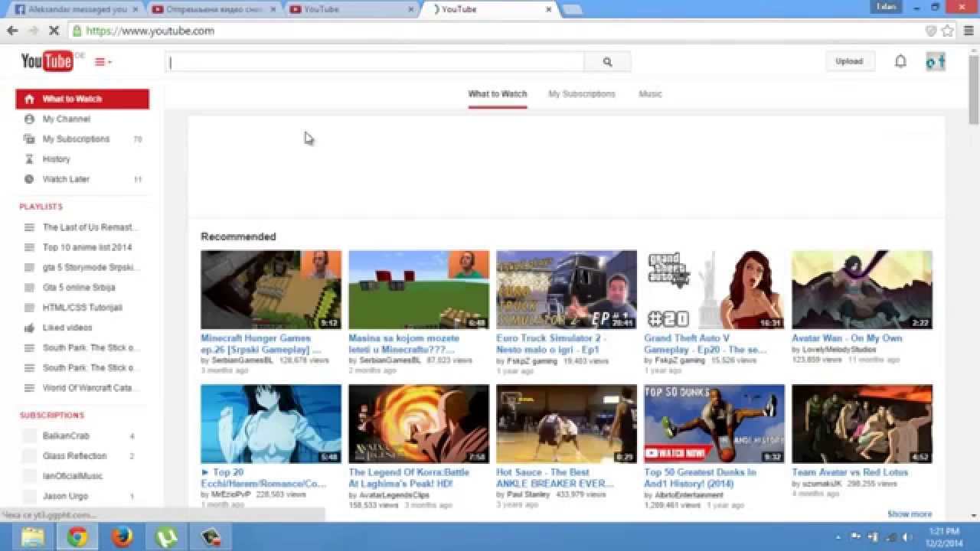Image resolution: width=980 pixels, height=551 pixels.
Task: Click Team Avatar vs Red Lotus title
Action: click(850, 472)
